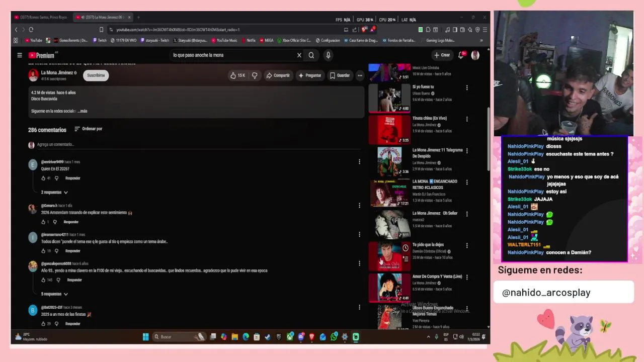Click the Crear button
Screen dimensions: 644x362
click(x=442, y=55)
